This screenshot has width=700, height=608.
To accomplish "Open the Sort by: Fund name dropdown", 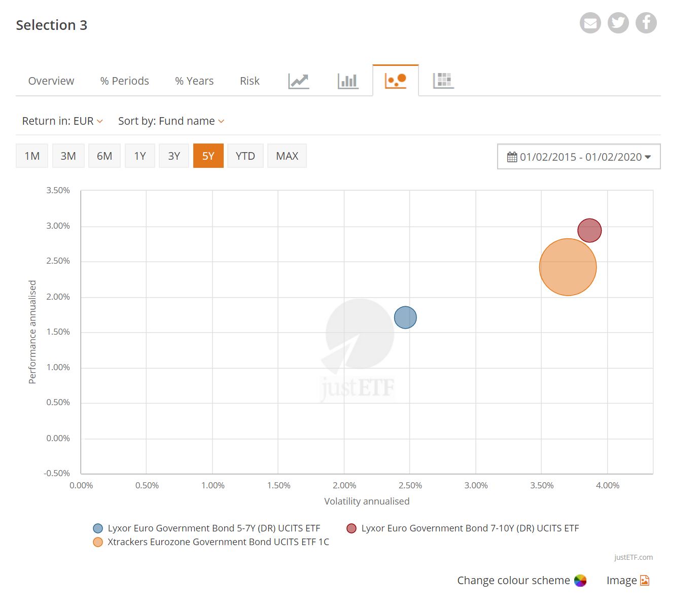I will pyautogui.click(x=171, y=121).
